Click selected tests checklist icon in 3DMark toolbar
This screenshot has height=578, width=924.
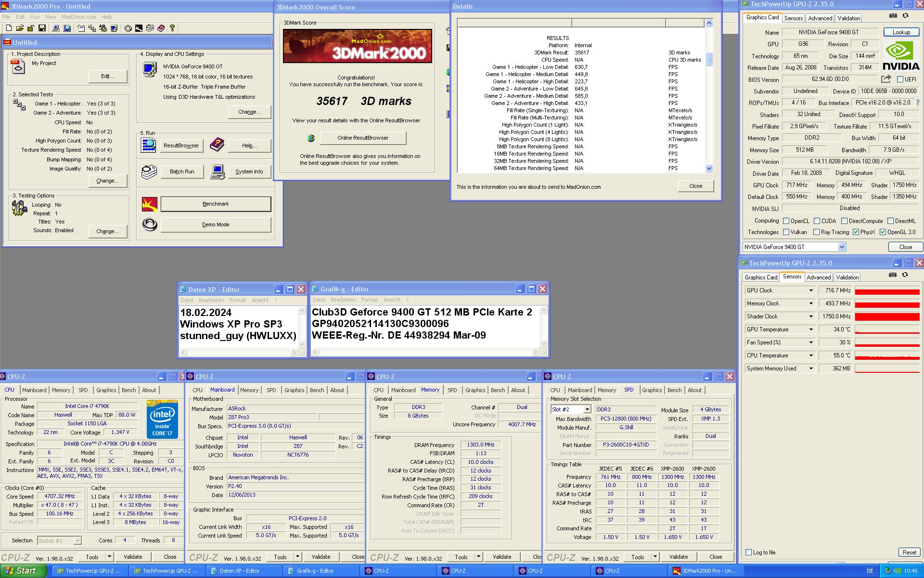pos(91,28)
